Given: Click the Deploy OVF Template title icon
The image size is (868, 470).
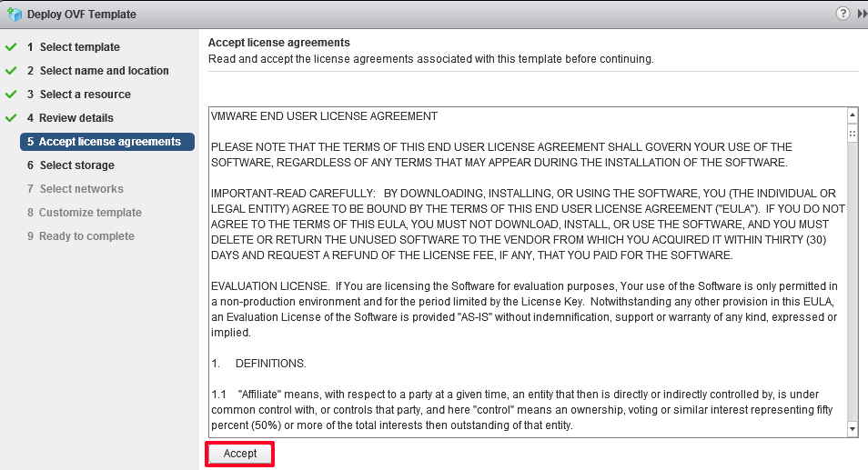Looking at the screenshot, I should coord(15,14).
